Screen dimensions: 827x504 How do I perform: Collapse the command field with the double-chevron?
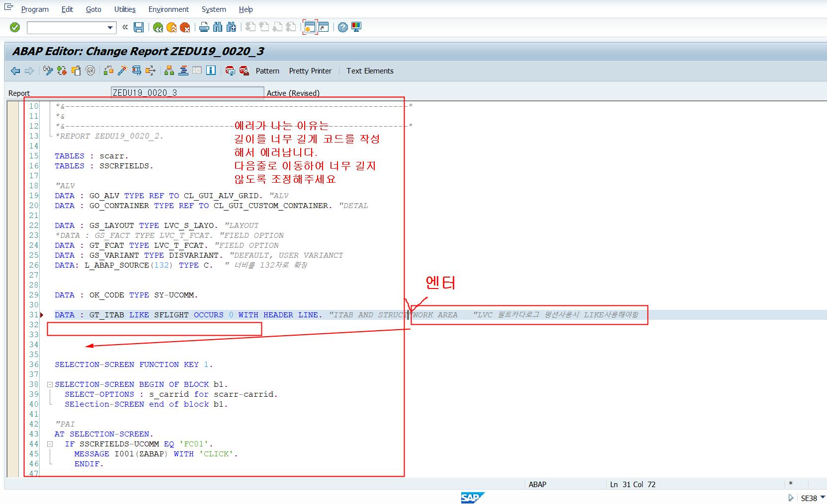pos(125,27)
